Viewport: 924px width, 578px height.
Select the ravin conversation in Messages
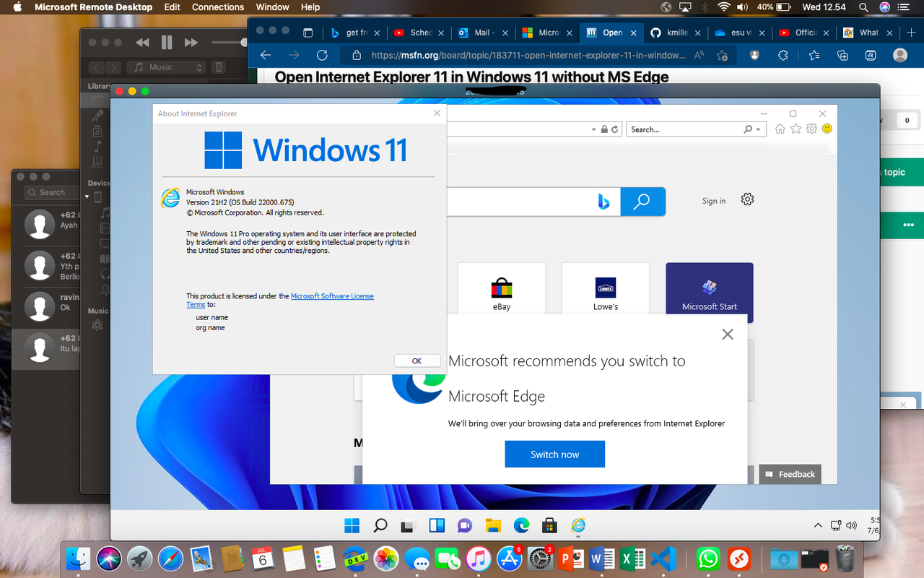coord(47,306)
